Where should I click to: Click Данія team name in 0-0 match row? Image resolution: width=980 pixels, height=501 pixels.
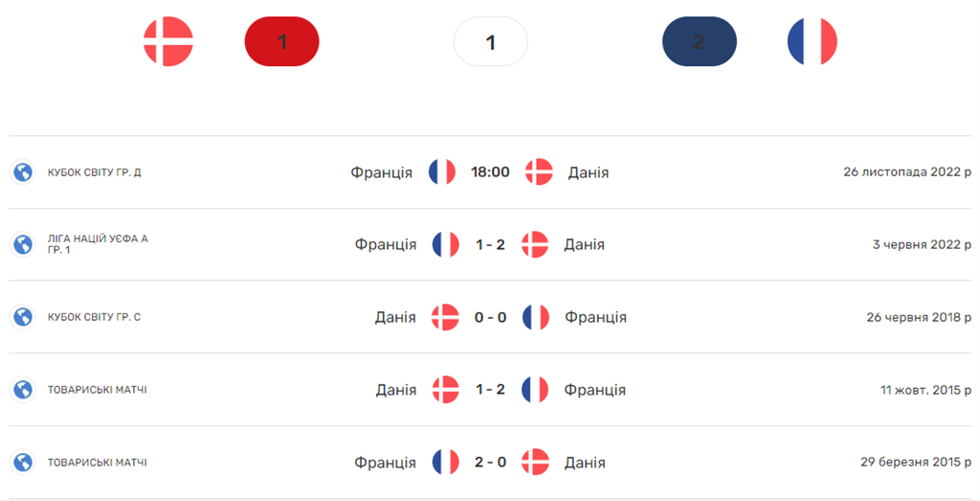[395, 317]
